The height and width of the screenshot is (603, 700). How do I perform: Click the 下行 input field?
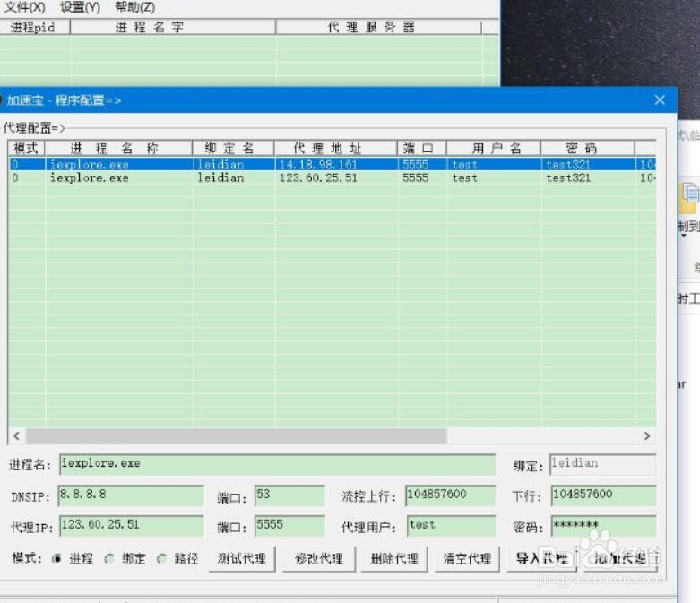603,495
